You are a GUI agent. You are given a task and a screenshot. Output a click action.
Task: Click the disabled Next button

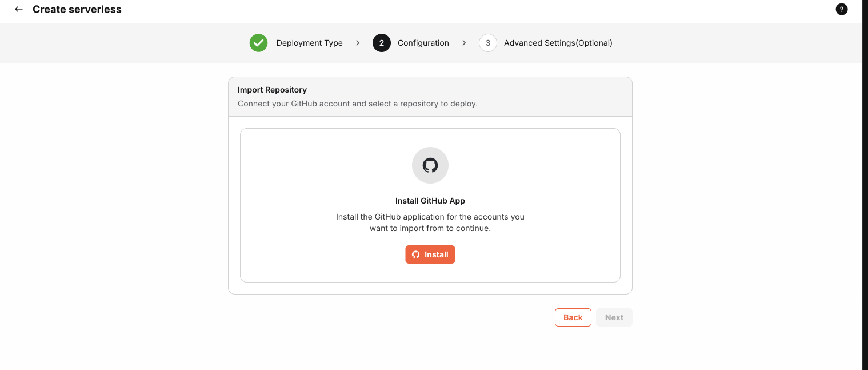coord(614,317)
